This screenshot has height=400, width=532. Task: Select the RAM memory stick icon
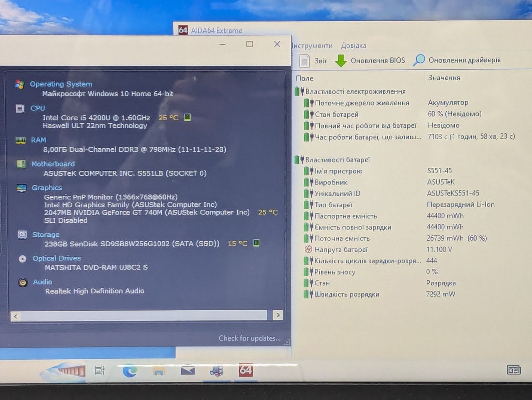(20, 140)
